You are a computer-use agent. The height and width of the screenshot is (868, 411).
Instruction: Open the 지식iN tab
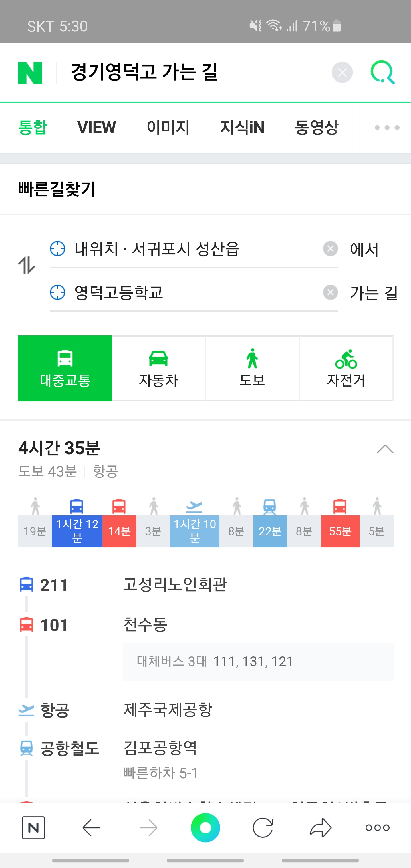242,128
